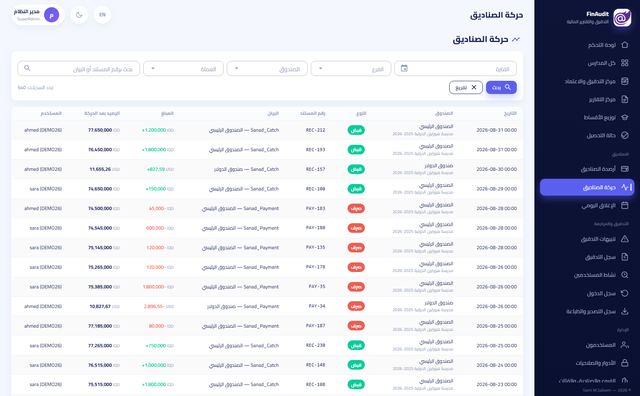Click document number REC-238

(316, 345)
